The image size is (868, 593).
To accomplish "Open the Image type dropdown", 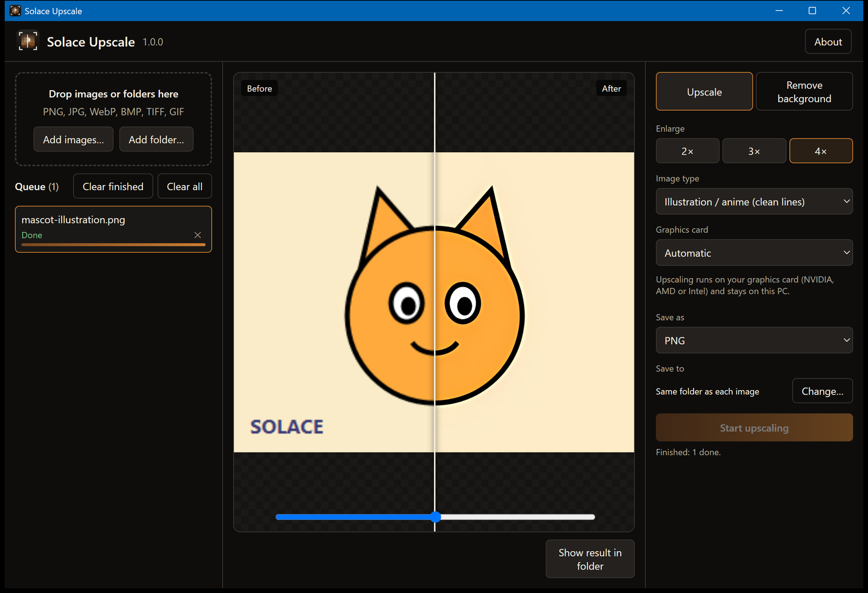I will (754, 202).
